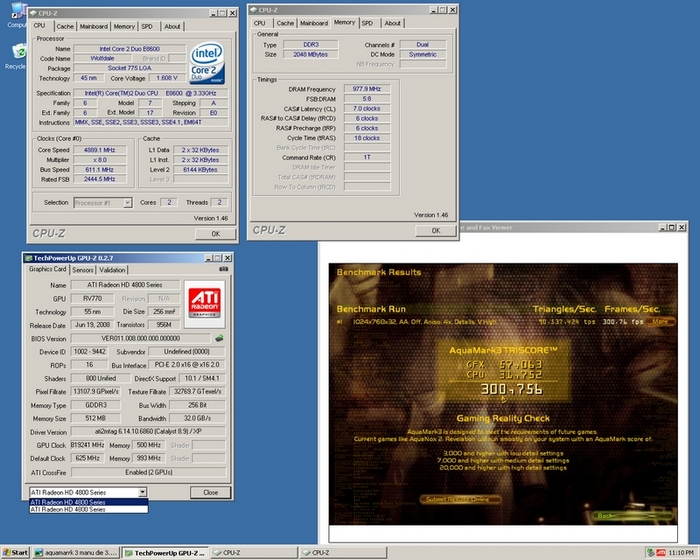Screen dimensions: 700x560
Task: Open the About tab in right CPU-Z window
Action: (x=392, y=23)
